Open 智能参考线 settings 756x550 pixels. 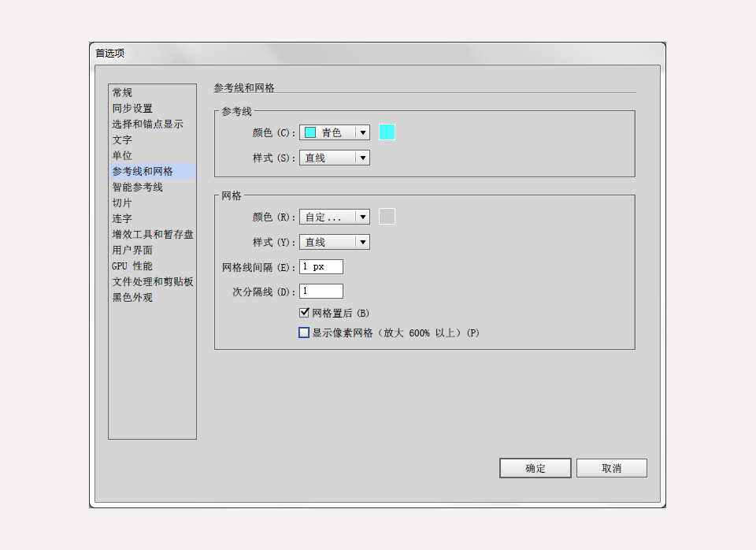[138, 187]
